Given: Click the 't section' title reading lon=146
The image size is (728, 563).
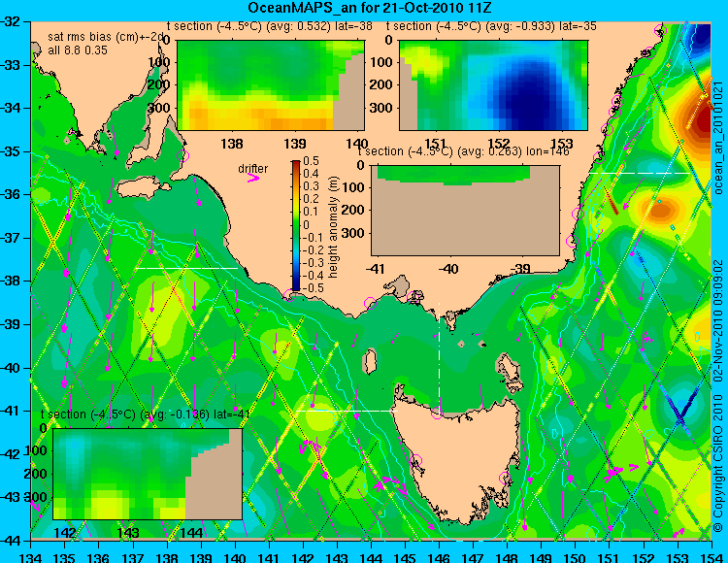Looking at the screenshot, I should [463, 151].
